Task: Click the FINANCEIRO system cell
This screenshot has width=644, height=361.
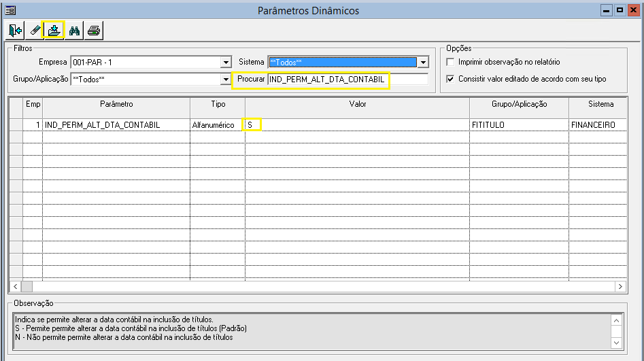Action: point(598,125)
